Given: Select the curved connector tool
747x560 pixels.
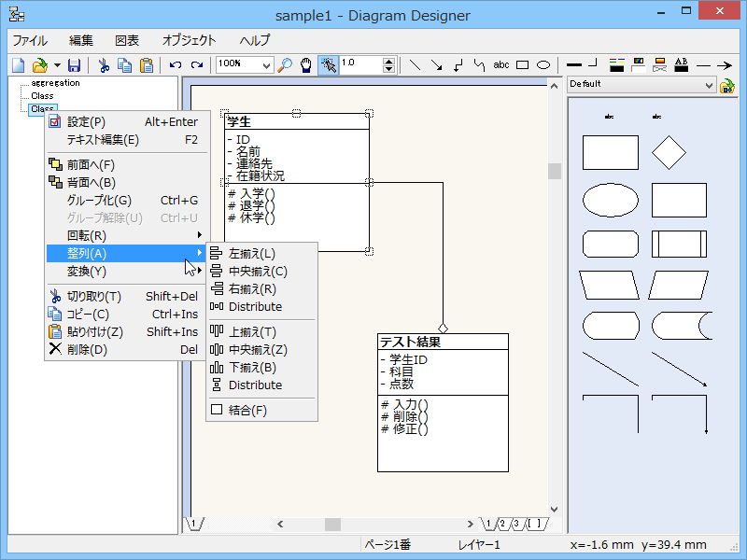Looking at the screenshot, I should pos(479,65).
